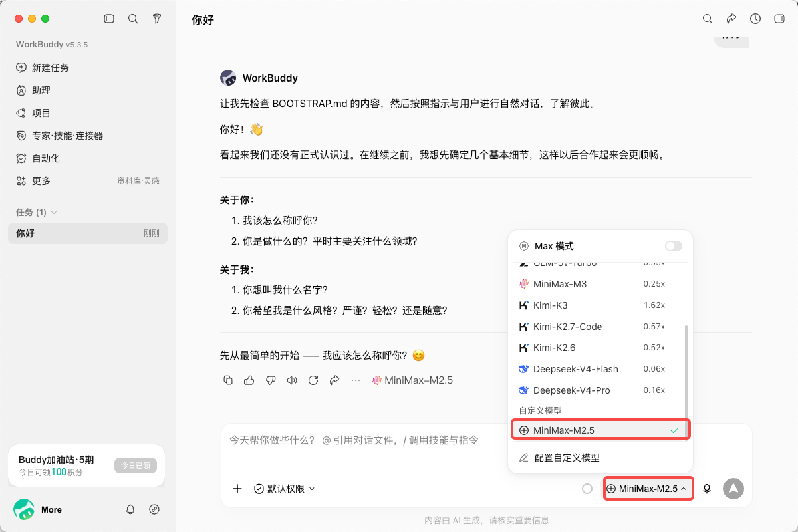
Task: Open notifications bell icon
Action: click(x=130, y=509)
